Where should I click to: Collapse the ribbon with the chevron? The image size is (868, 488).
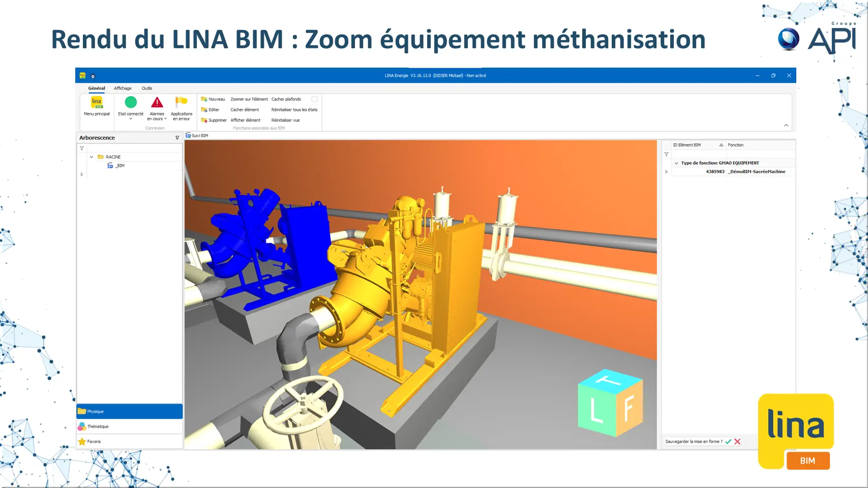[786, 125]
